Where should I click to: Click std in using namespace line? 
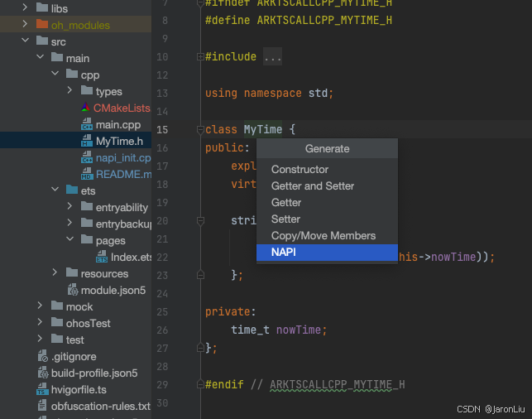point(318,94)
